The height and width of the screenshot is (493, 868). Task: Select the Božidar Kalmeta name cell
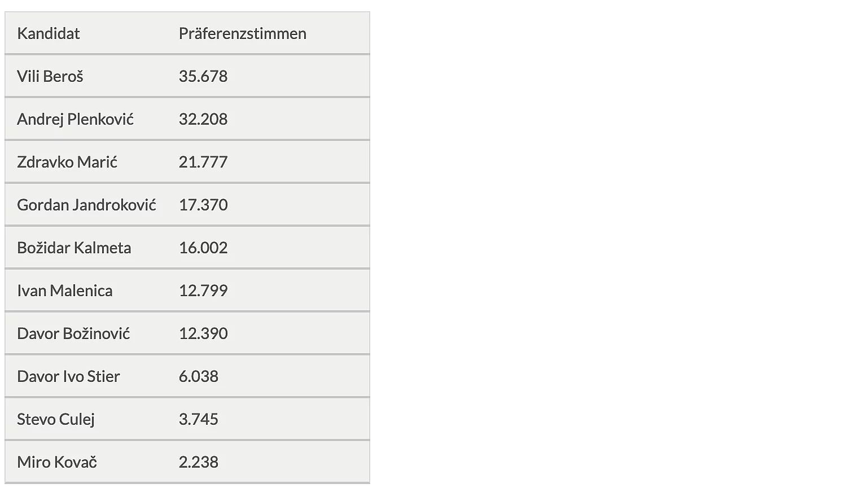pos(74,248)
